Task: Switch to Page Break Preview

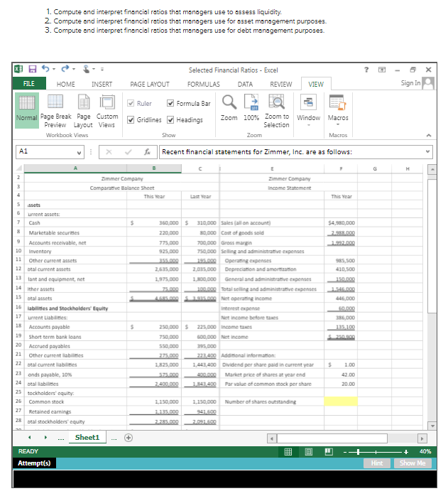Action: coord(55,111)
